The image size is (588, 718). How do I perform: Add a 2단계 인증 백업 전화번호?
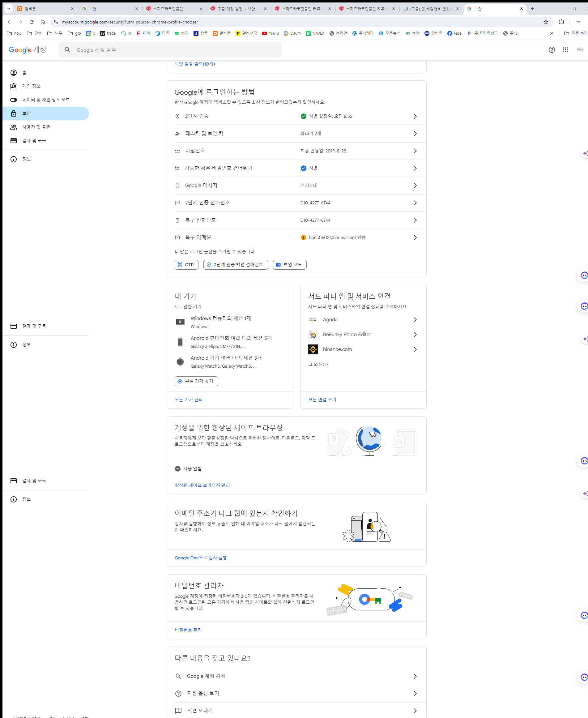235,265
